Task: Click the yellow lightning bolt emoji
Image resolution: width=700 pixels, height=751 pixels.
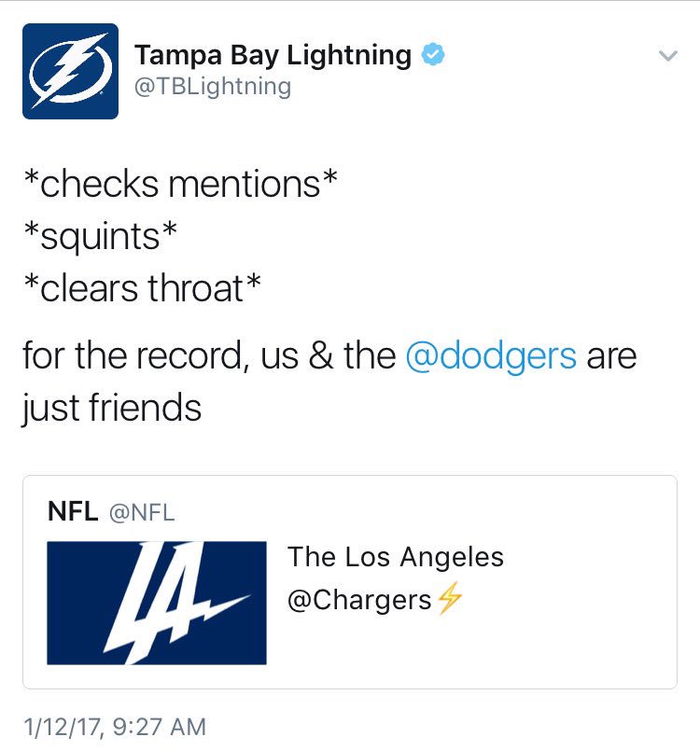Action: pyautogui.click(x=450, y=598)
